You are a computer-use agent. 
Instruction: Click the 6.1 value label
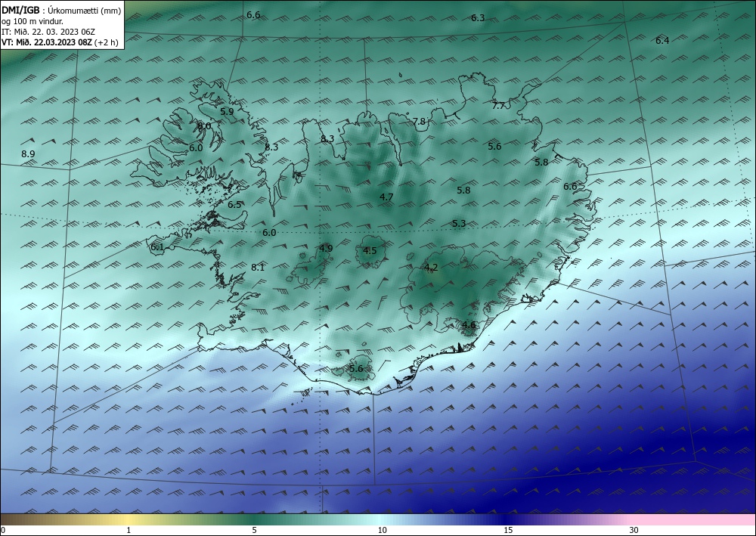coord(157,247)
